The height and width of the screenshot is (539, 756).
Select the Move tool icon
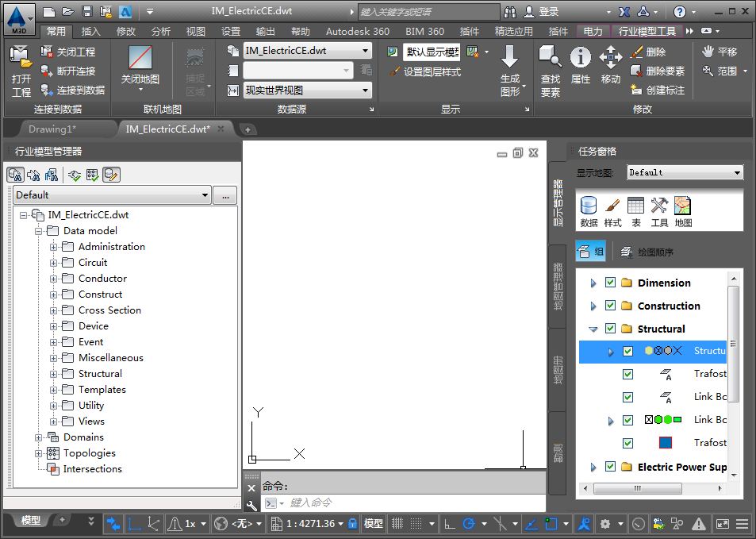click(x=610, y=57)
